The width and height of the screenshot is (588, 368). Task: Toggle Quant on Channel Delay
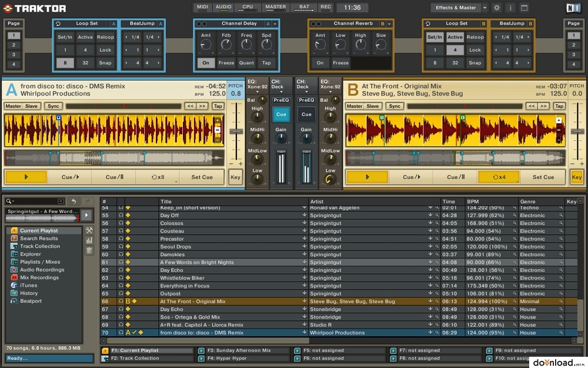pos(246,63)
